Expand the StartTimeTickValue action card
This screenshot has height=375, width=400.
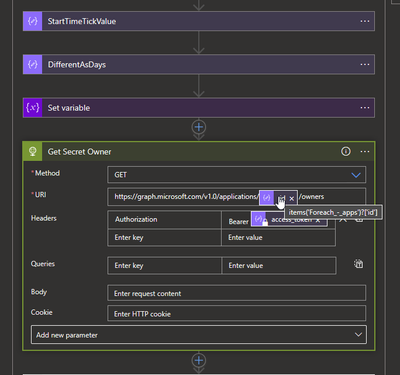199,21
